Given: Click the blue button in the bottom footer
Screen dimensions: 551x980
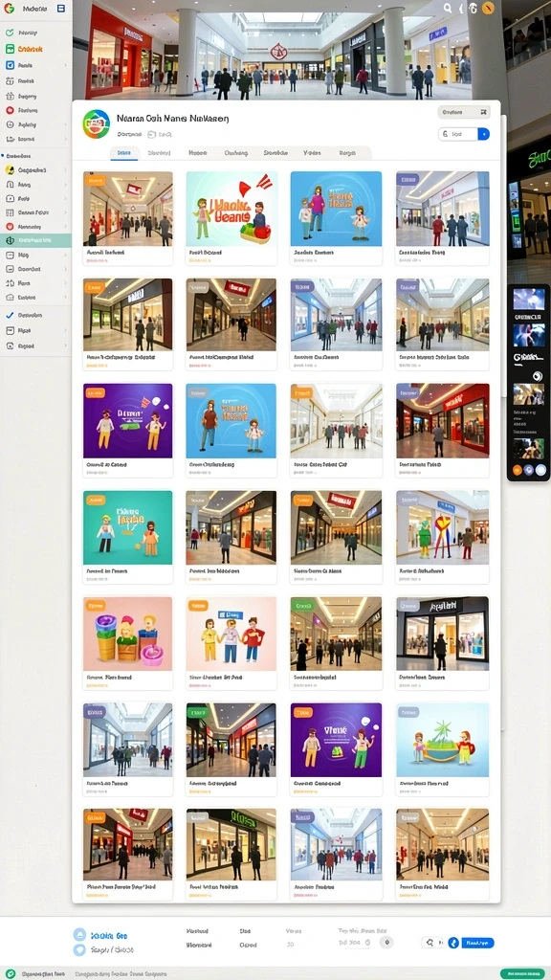Looking at the screenshot, I should (477, 943).
